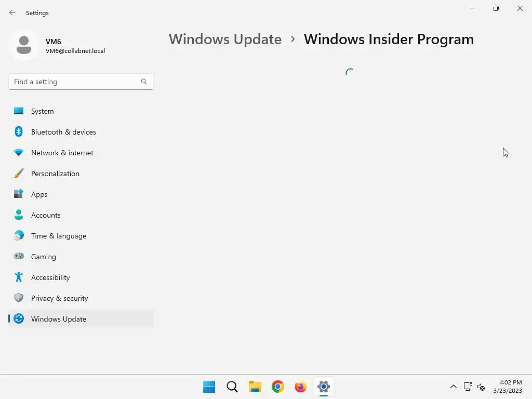Show hidden icons in the system tray
Screen dimensions: 532x399
coord(453,387)
